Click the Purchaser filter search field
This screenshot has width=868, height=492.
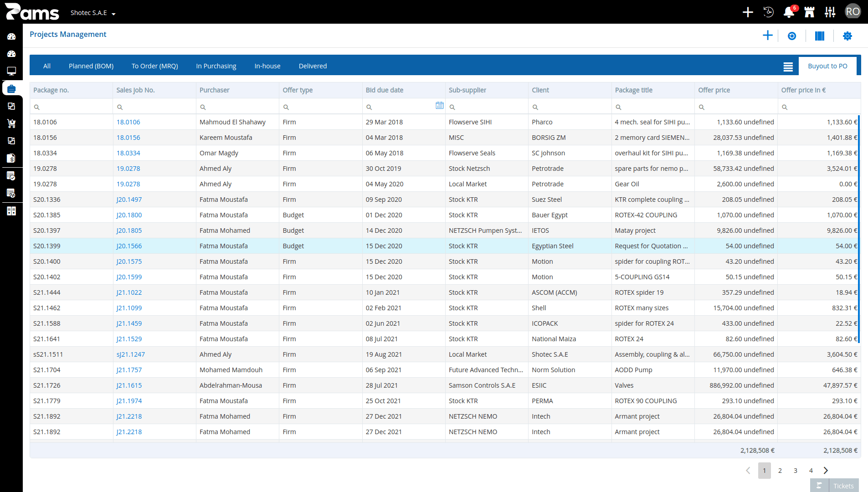pos(237,107)
